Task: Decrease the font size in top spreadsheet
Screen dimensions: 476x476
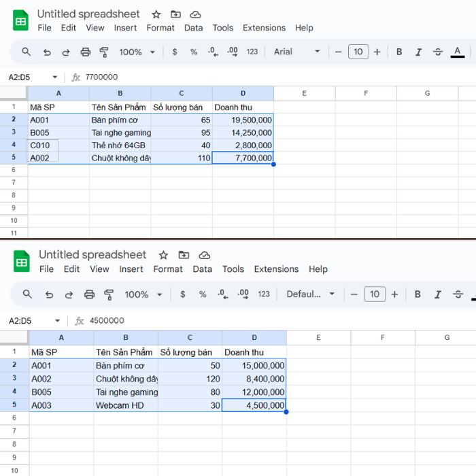Action: click(338, 52)
